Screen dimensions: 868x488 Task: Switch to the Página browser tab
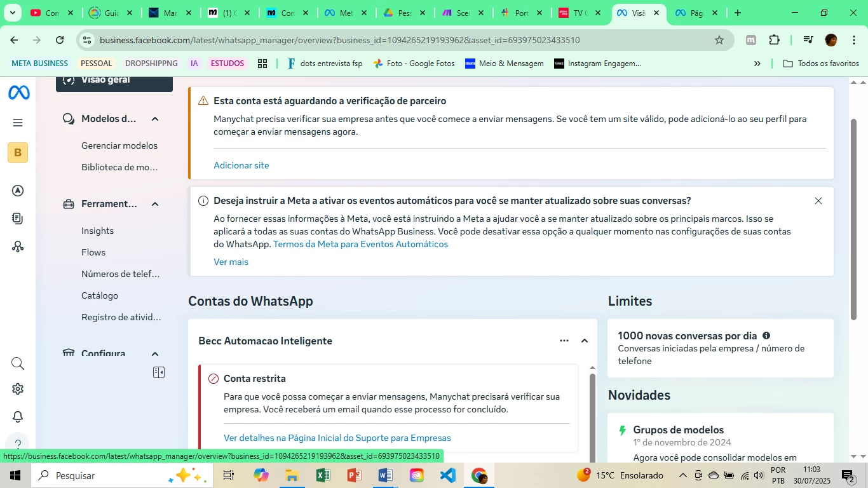(696, 13)
